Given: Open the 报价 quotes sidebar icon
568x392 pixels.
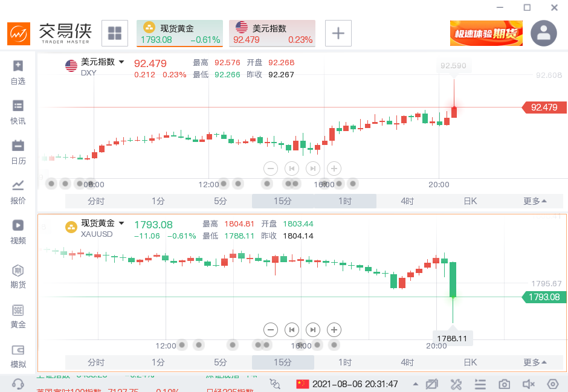Looking at the screenshot, I should click(18, 192).
